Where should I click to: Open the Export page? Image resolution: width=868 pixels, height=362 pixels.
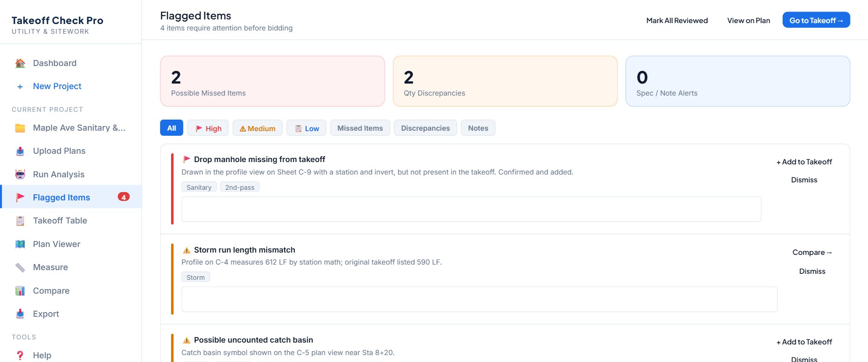pyautogui.click(x=71, y=314)
